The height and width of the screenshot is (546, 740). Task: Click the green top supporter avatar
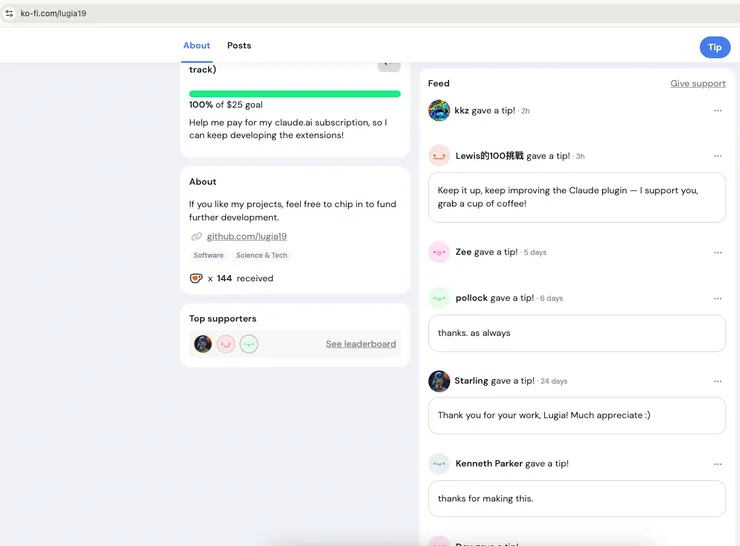pyautogui.click(x=249, y=344)
